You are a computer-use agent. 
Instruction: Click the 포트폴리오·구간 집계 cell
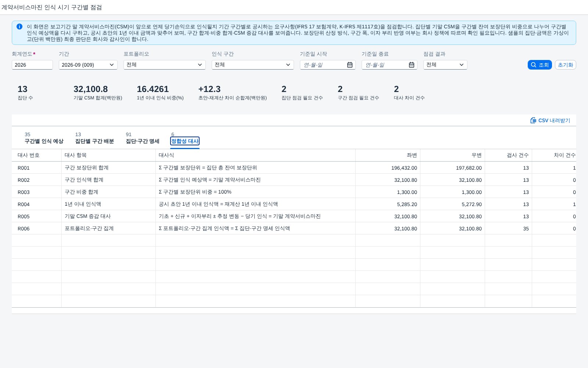(x=109, y=229)
